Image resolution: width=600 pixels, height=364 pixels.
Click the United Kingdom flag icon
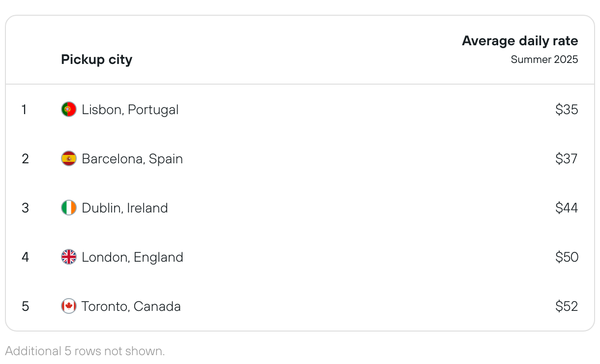click(x=69, y=257)
